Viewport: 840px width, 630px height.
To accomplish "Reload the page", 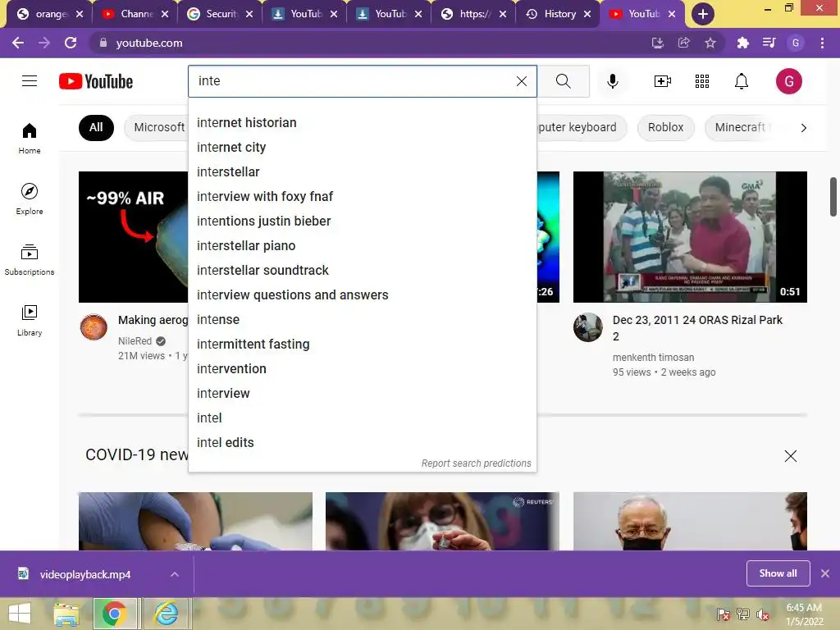I will coord(71,43).
